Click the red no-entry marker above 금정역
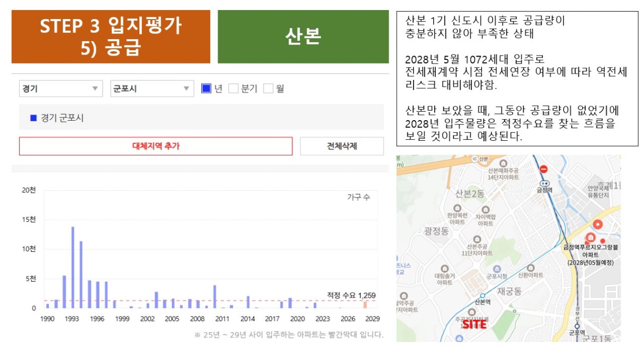644x362 pixels. 543,169
